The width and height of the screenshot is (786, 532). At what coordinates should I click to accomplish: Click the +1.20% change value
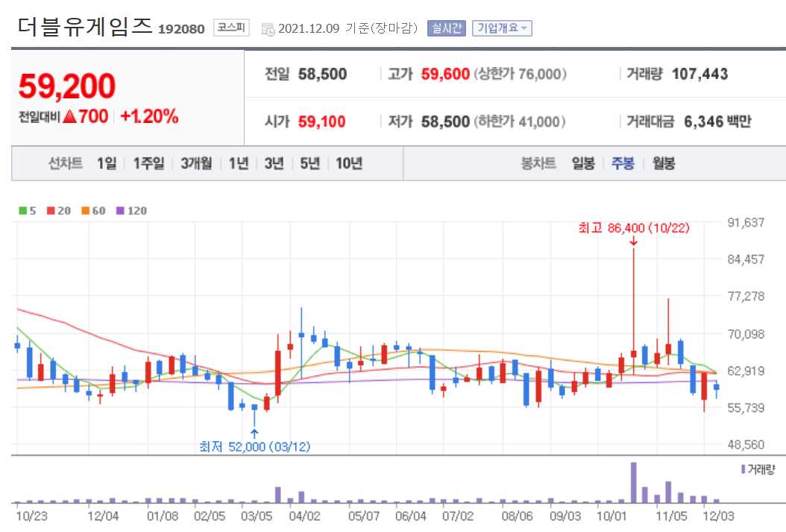[x=149, y=116]
